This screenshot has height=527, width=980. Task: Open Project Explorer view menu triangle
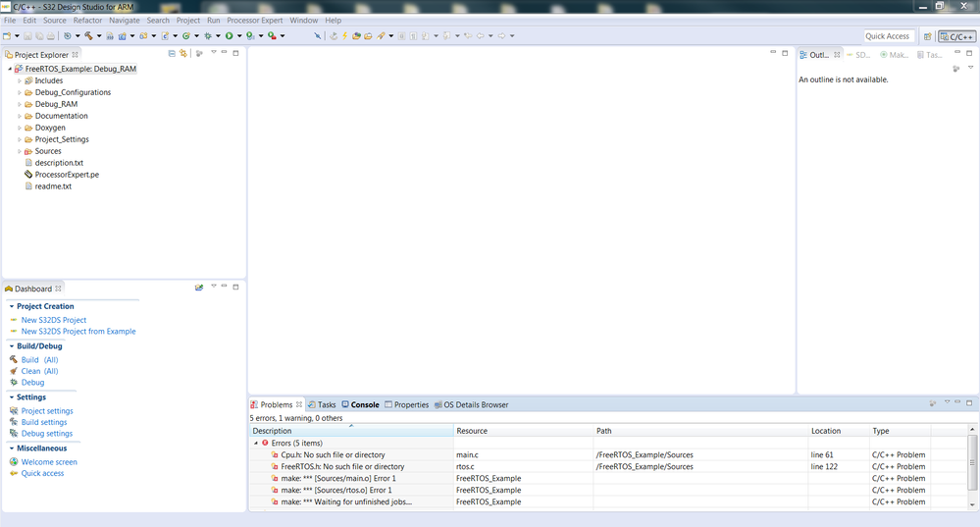click(x=214, y=53)
